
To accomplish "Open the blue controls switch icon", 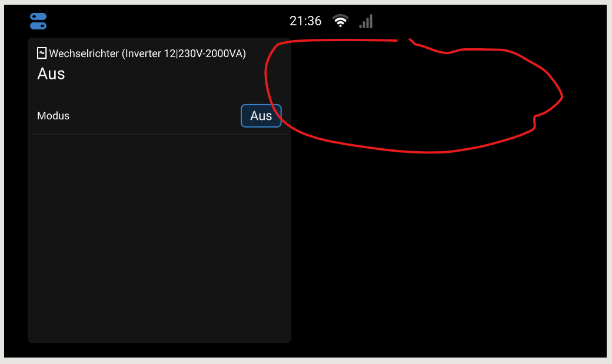I will [38, 21].
